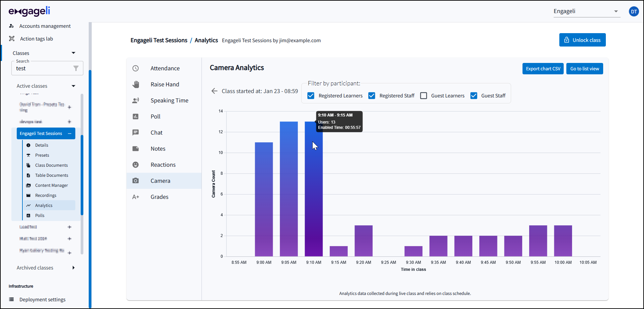Viewport: 644px width, 309px height.
Task: Click Export chart CSV button
Action: pos(543,69)
